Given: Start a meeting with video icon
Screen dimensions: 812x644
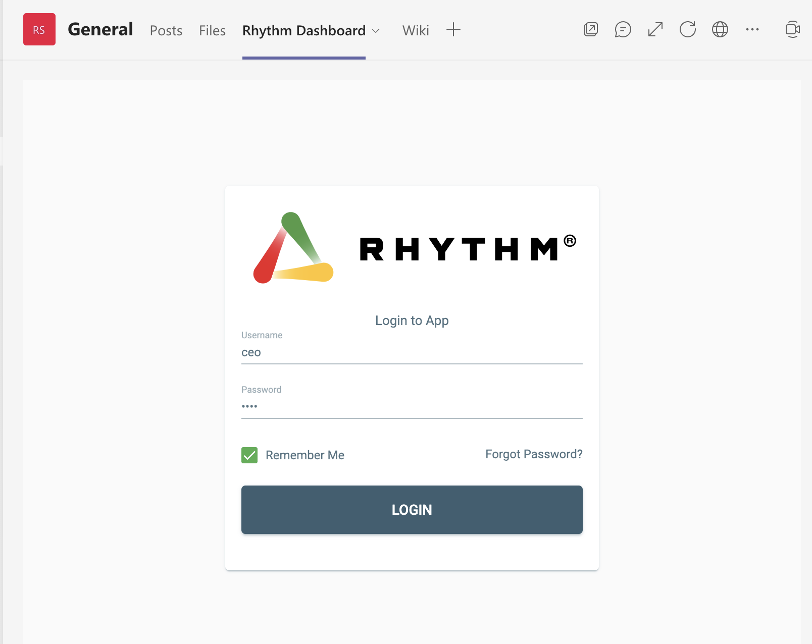Looking at the screenshot, I should coord(793,29).
